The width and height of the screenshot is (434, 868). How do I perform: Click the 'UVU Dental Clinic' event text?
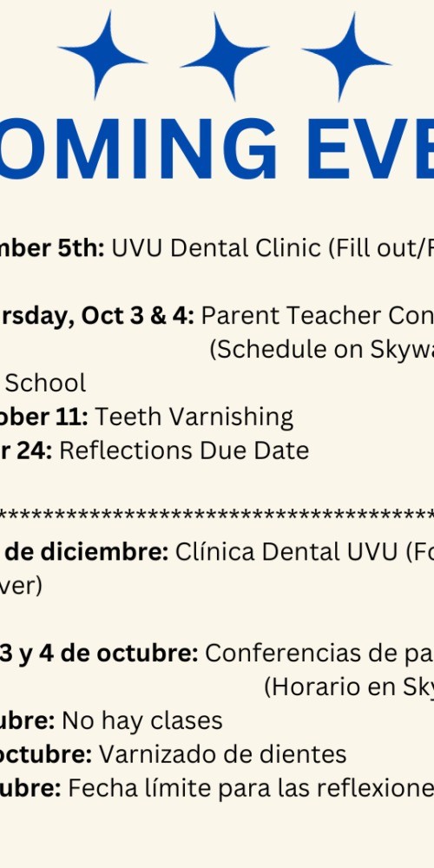pyautogui.click(x=216, y=249)
